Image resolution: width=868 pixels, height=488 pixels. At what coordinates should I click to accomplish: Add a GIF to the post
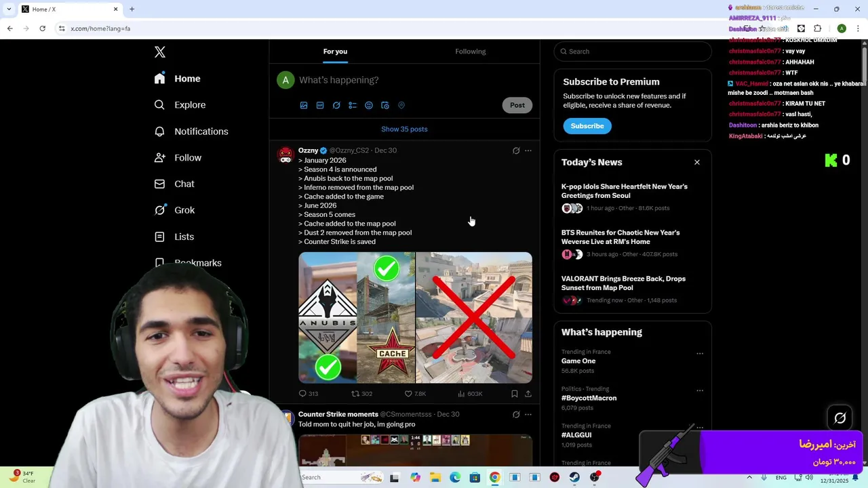(x=320, y=105)
